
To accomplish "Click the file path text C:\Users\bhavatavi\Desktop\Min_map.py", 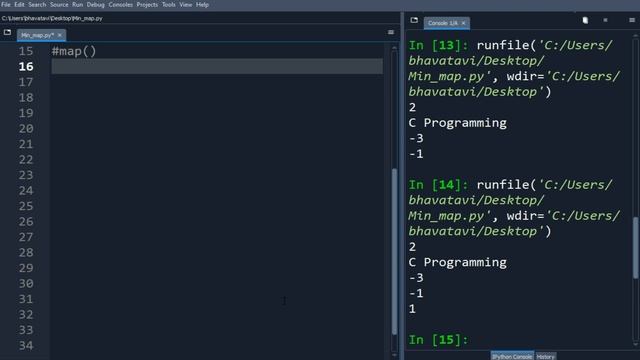I will 52,18.
